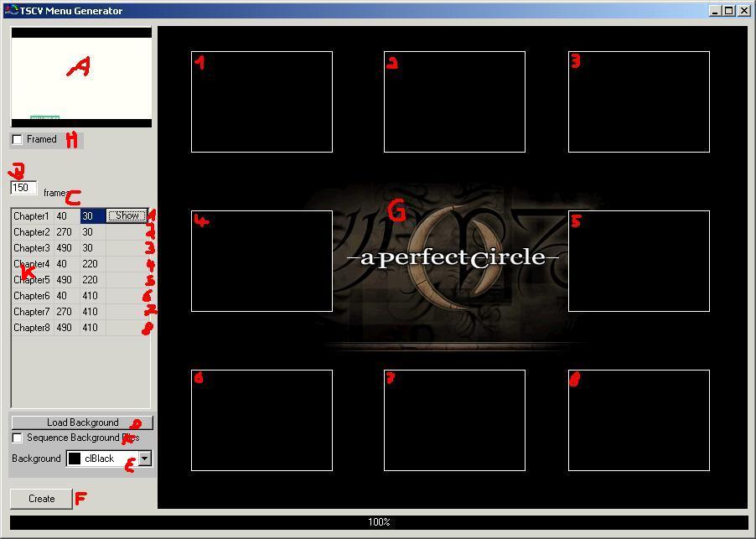
Task: Click the value 410 in the Chapter6 row
Action: click(93, 296)
